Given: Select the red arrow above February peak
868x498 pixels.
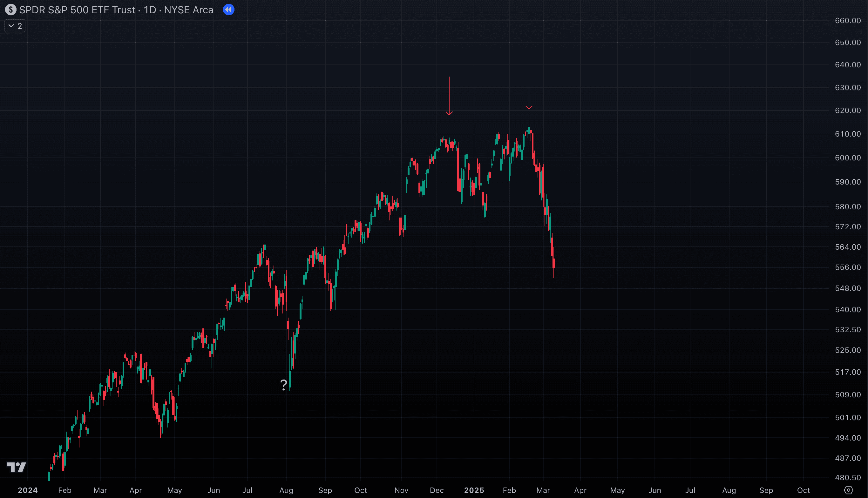Looking at the screenshot, I should [x=529, y=91].
